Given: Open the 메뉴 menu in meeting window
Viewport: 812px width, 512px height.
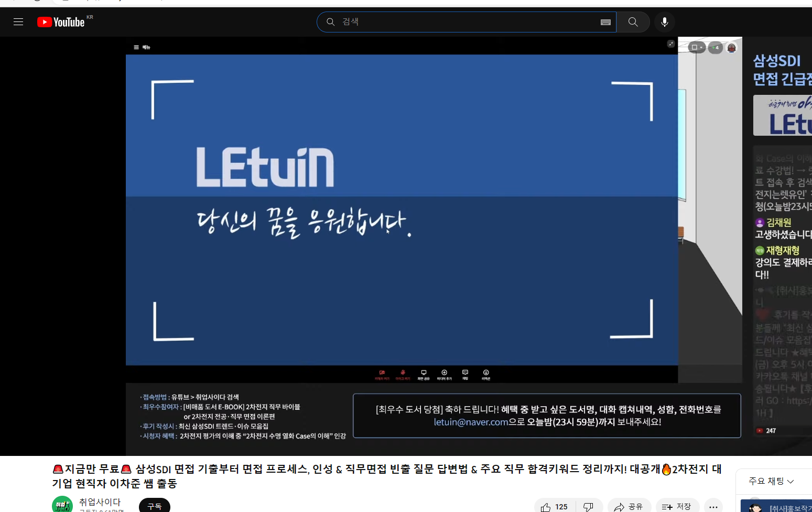Looking at the screenshot, I should pyautogui.click(x=142, y=47).
